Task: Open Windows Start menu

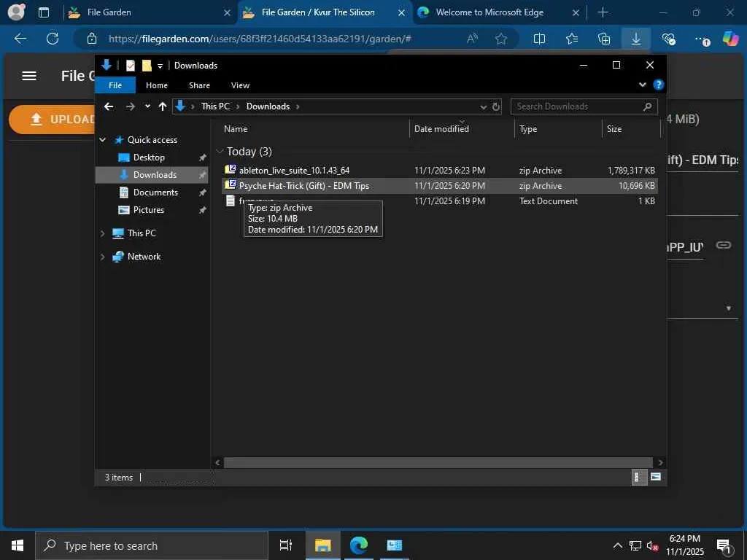Action: click(x=18, y=545)
